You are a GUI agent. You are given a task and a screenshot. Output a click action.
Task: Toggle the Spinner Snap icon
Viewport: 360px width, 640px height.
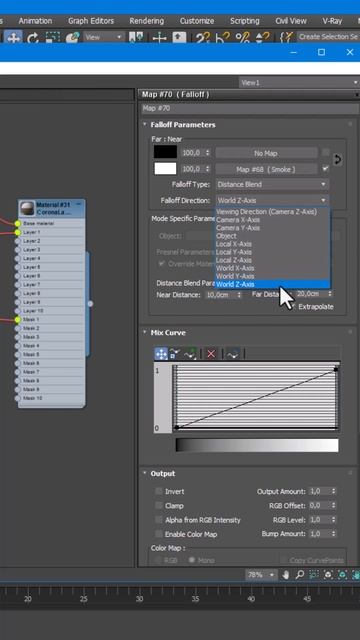click(261, 38)
